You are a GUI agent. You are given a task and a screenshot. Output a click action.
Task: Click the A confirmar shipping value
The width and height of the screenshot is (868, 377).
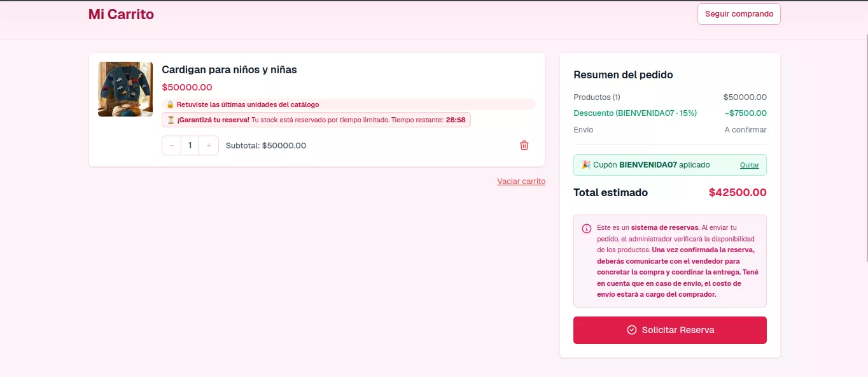pos(746,129)
